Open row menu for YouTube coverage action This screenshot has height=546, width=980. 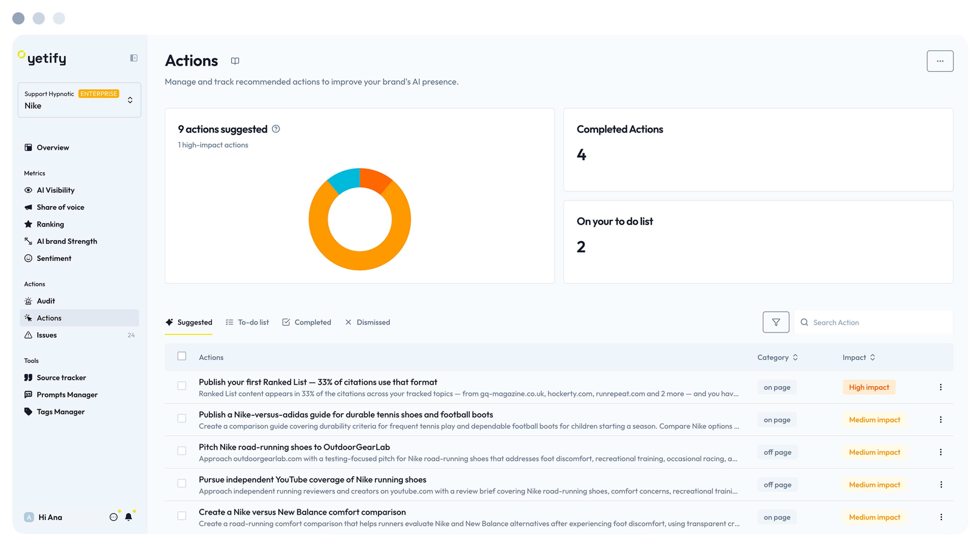tap(941, 484)
